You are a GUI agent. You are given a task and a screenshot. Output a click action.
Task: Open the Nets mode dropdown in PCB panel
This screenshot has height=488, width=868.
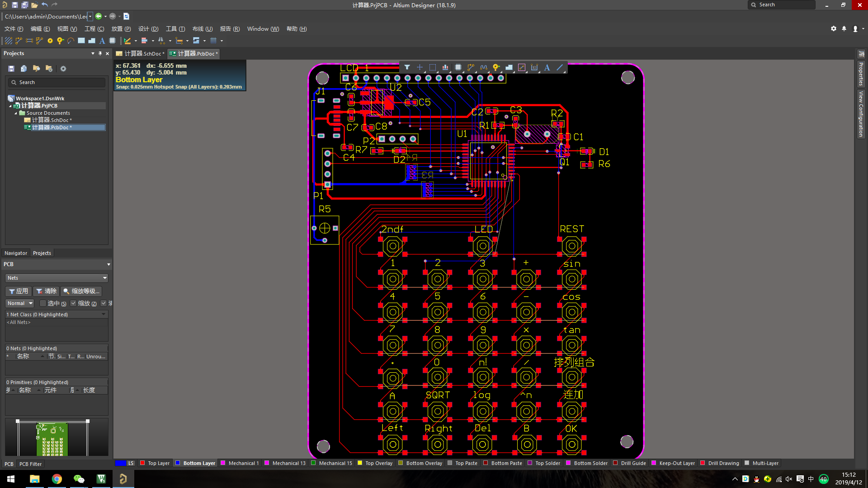[x=57, y=278]
